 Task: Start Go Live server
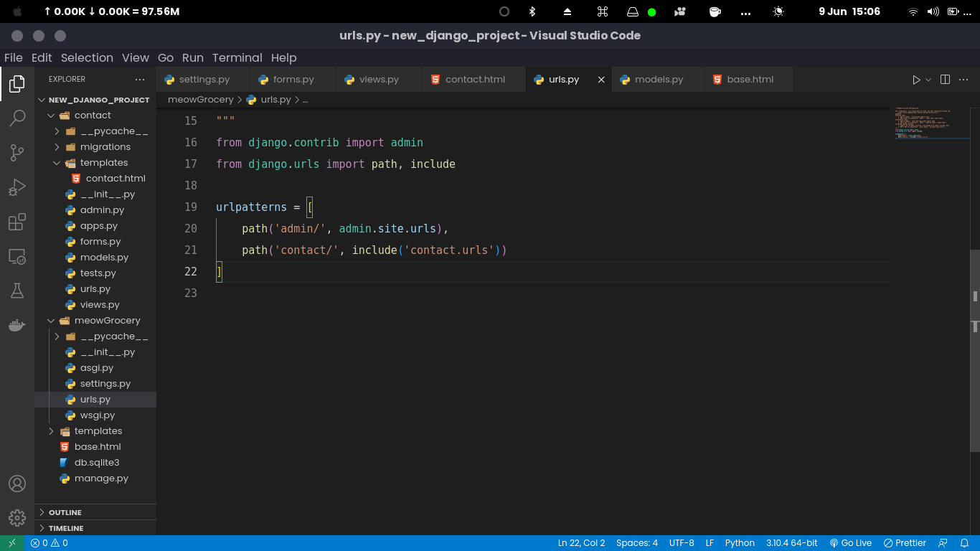850,543
